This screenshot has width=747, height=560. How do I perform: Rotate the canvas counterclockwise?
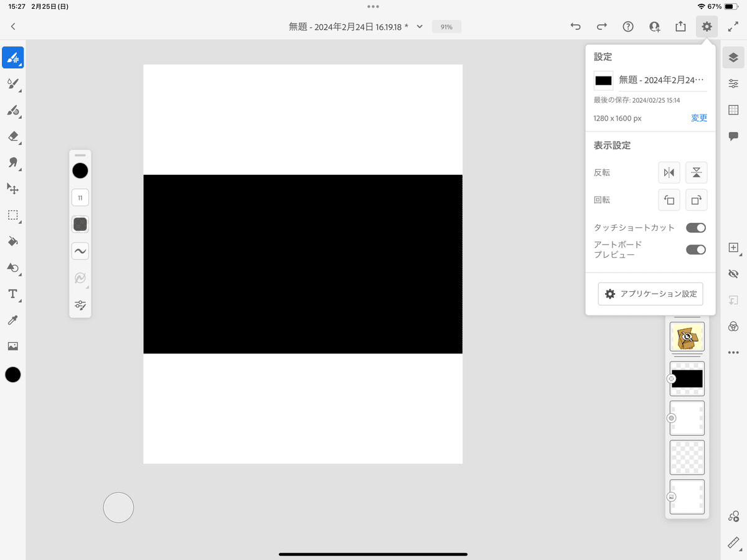click(669, 200)
